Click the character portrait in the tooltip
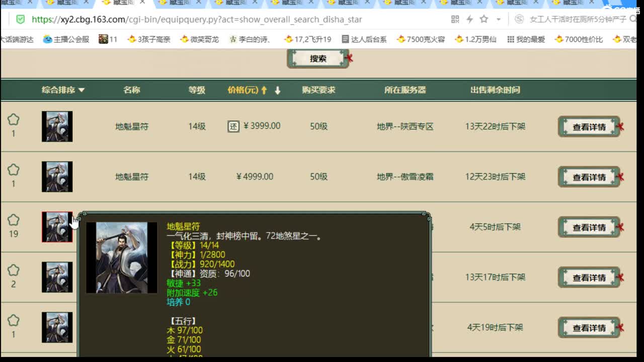The image size is (644, 362). point(122,257)
